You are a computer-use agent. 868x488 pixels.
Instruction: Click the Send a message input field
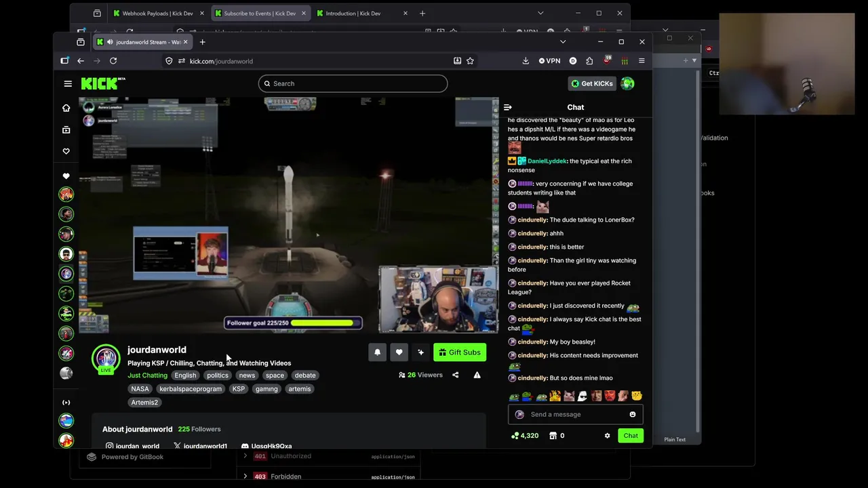[x=575, y=414]
